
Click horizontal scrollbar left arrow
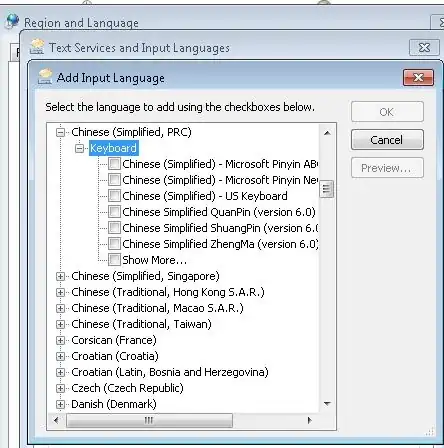click(56, 420)
